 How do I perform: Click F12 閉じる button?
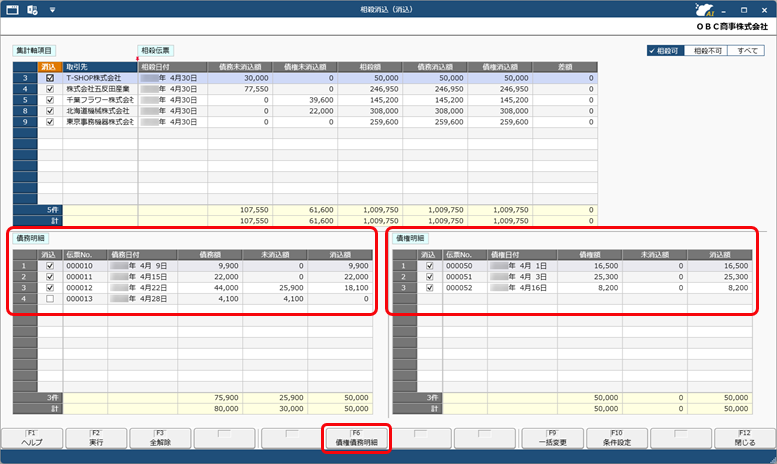(x=745, y=438)
